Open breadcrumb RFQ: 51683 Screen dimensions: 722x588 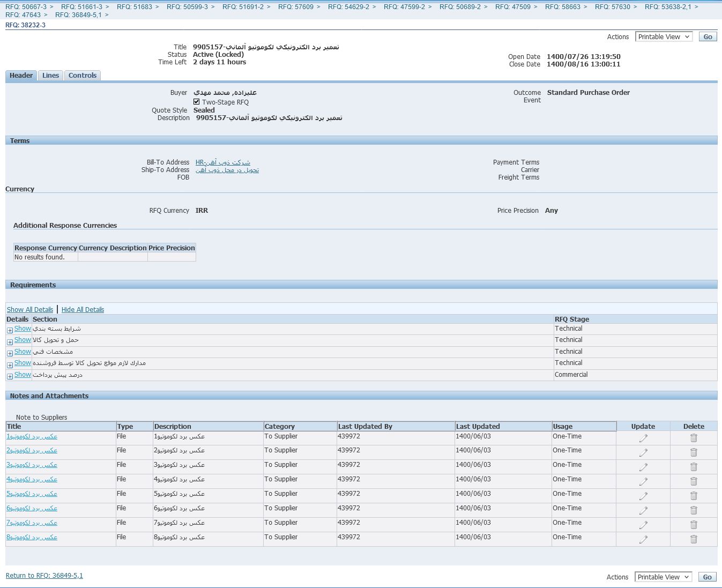[x=135, y=7]
